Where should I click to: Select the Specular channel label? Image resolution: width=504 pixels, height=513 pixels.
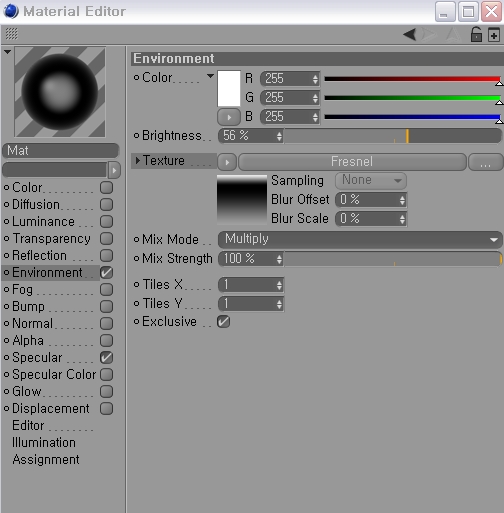click(x=37, y=358)
